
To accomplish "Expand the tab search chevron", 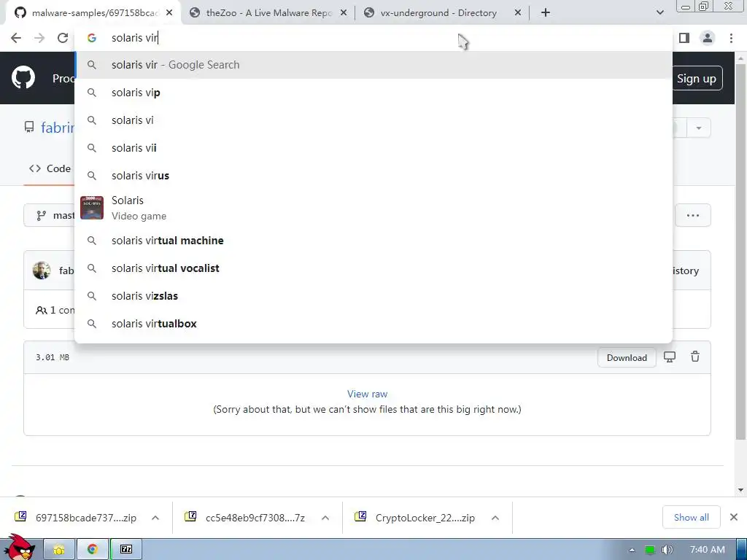I will (659, 13).
